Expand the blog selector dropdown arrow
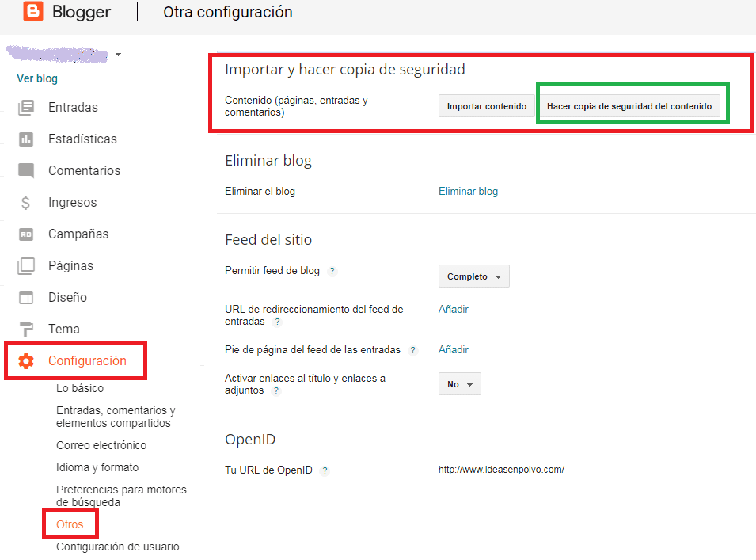The image size is (756, 560). tap(118, 55)
